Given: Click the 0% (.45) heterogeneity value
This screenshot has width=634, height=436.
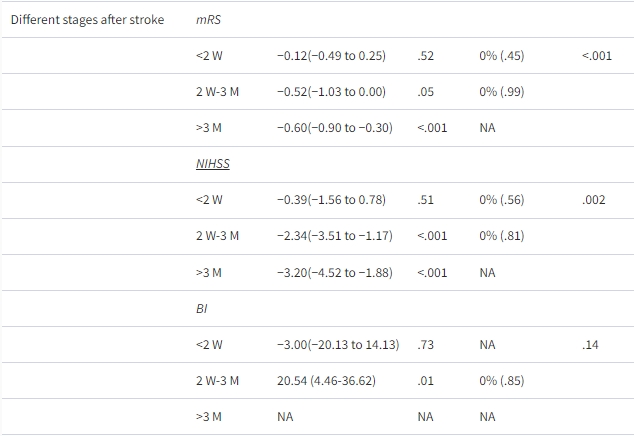Looking at the screenshot, I should click(x=501, y=56).
